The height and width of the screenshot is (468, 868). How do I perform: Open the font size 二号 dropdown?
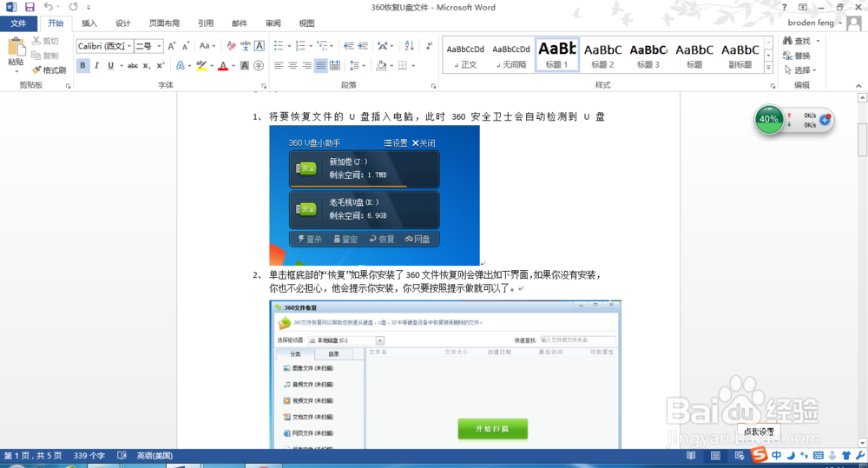point(160,46)
